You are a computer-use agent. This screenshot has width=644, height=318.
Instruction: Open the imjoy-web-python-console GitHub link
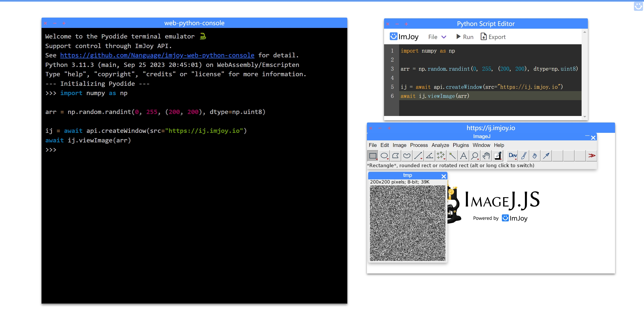(x=157, y=55)
